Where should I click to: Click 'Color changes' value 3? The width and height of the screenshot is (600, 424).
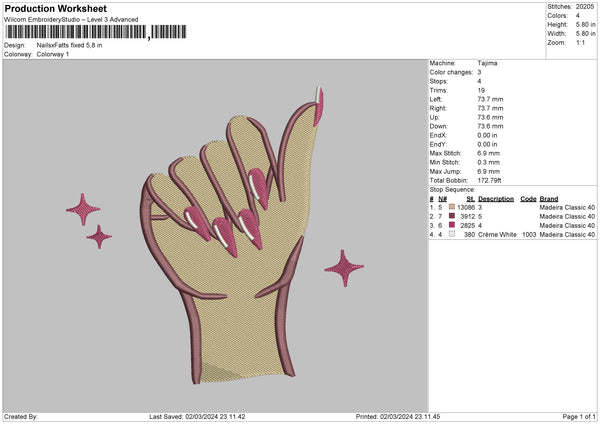479,72
